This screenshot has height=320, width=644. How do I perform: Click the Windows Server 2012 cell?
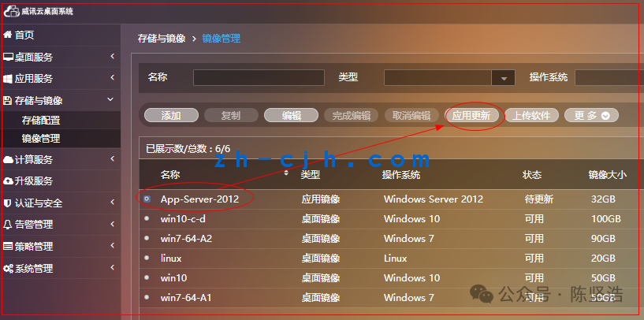434,199
